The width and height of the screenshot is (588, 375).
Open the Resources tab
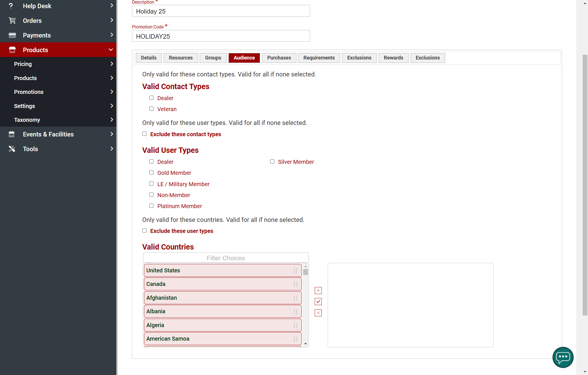[x=181, y=58]
